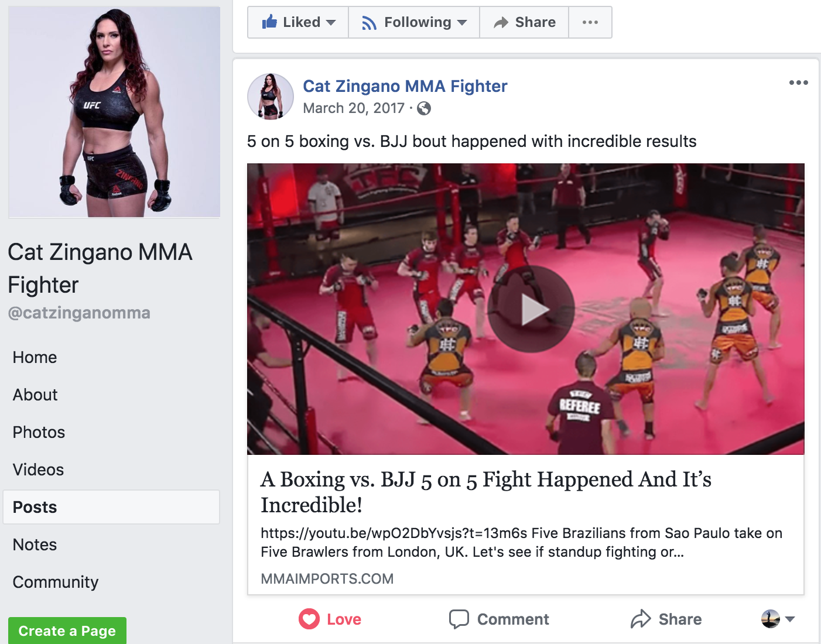The height and width of the screenshot is (644, 821).
Task: Go to Home in sidebar
Action: tap(35, 357)
